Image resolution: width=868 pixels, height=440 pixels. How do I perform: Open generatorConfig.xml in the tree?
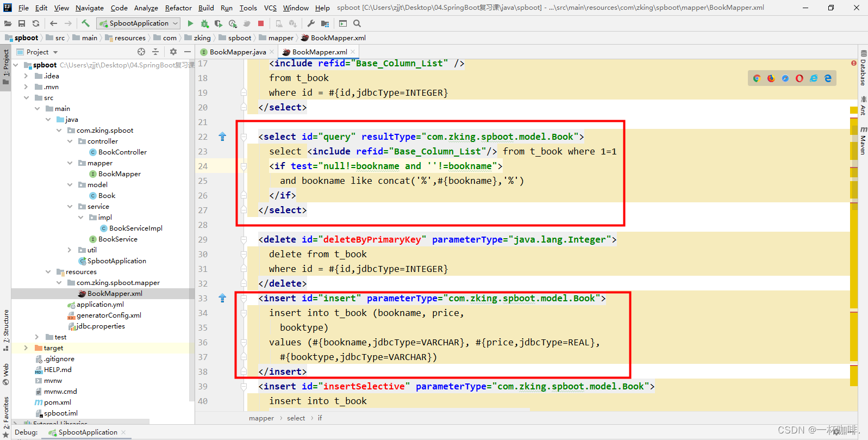(104, 315)
